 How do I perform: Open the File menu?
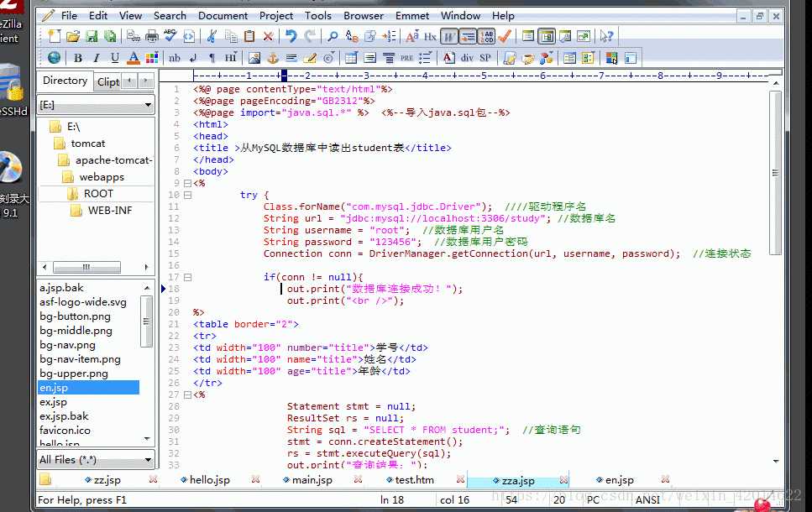69,16
